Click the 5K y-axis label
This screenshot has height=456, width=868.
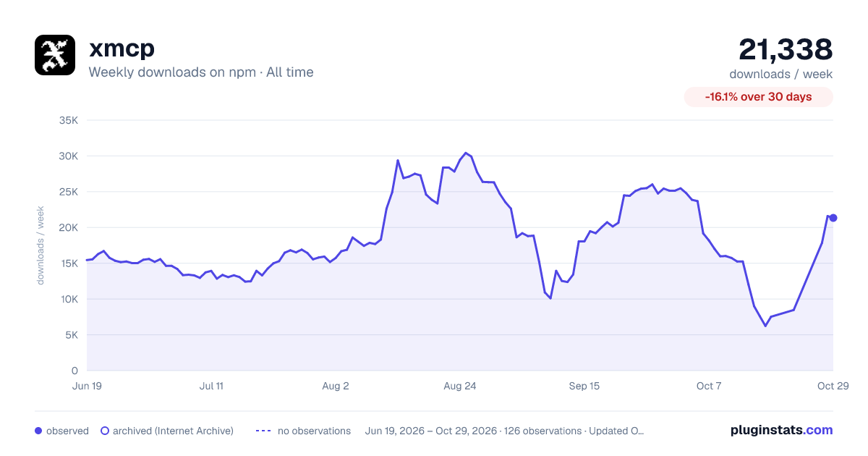(x=71, y=335)
